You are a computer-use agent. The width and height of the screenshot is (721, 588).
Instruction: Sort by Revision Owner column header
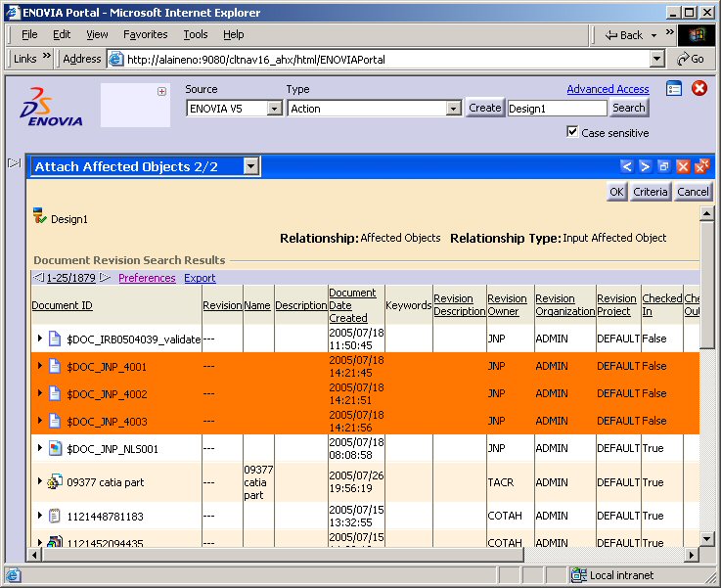coord(507,305)
